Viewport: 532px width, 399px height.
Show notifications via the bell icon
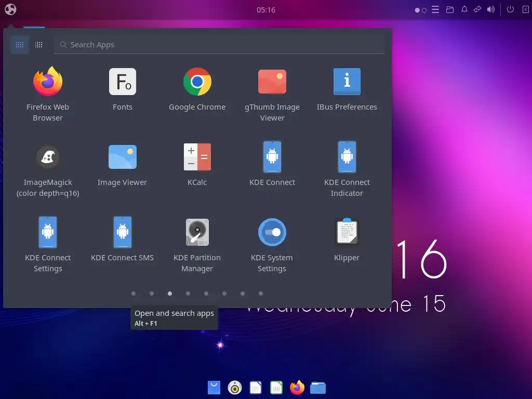pyautogui.click(x=464, y=9)
